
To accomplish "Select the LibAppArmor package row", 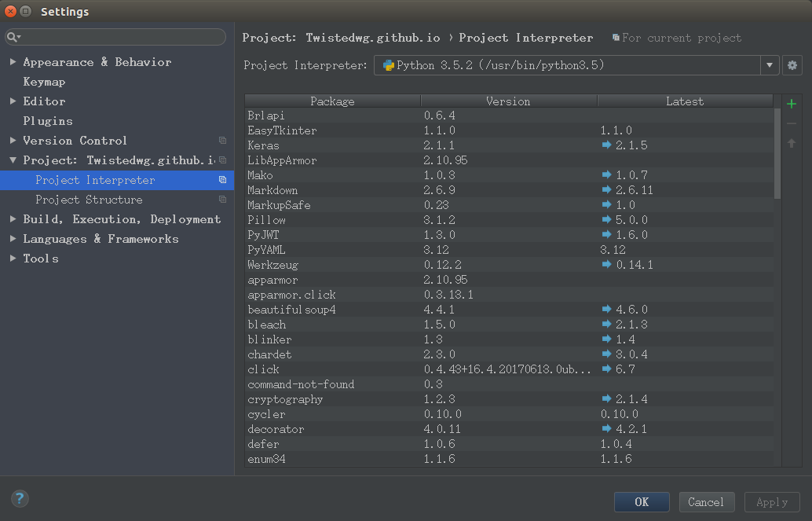I will pyautogui.click(x=509, y=160).
